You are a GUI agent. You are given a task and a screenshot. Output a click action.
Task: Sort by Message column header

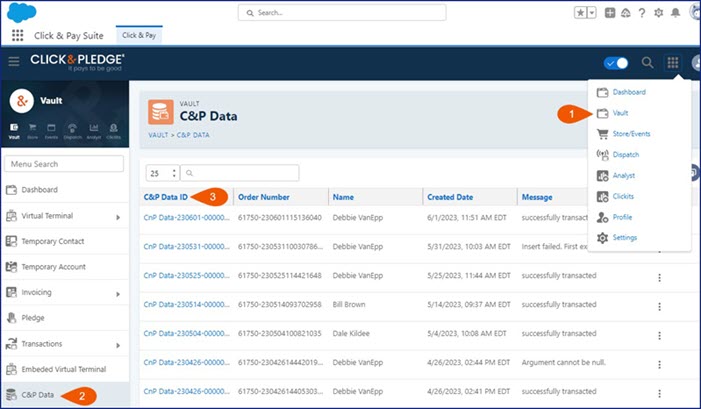536,197
